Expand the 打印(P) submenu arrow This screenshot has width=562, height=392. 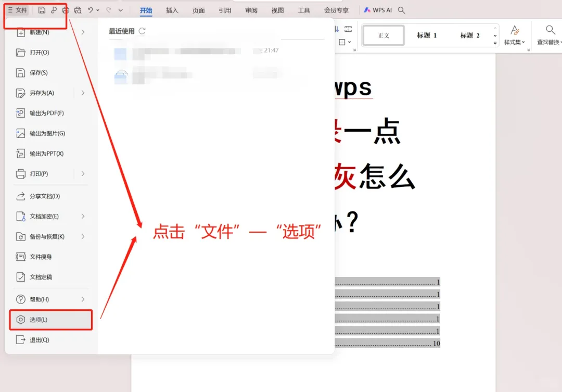pyautogui.click(x=83, y=173)
